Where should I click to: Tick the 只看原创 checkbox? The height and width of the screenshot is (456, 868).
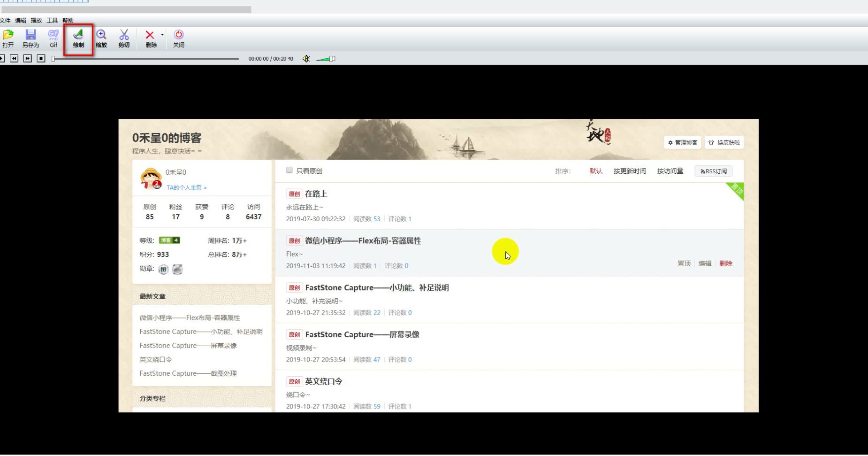289,170
